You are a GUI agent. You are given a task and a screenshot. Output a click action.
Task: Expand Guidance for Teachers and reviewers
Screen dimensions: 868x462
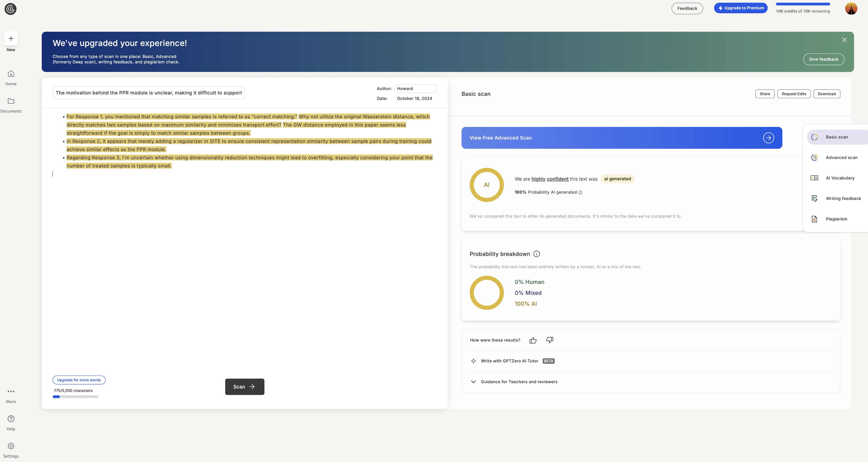click(519, 382)
